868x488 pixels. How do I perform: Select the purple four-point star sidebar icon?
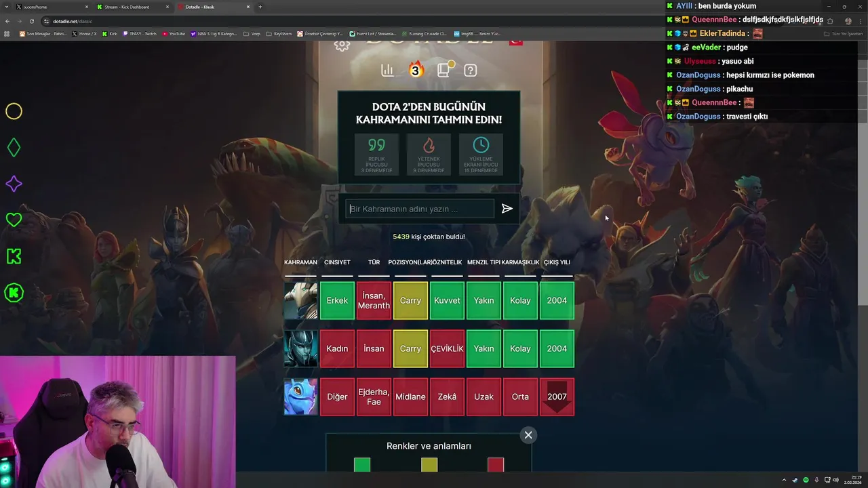[14, 184]
